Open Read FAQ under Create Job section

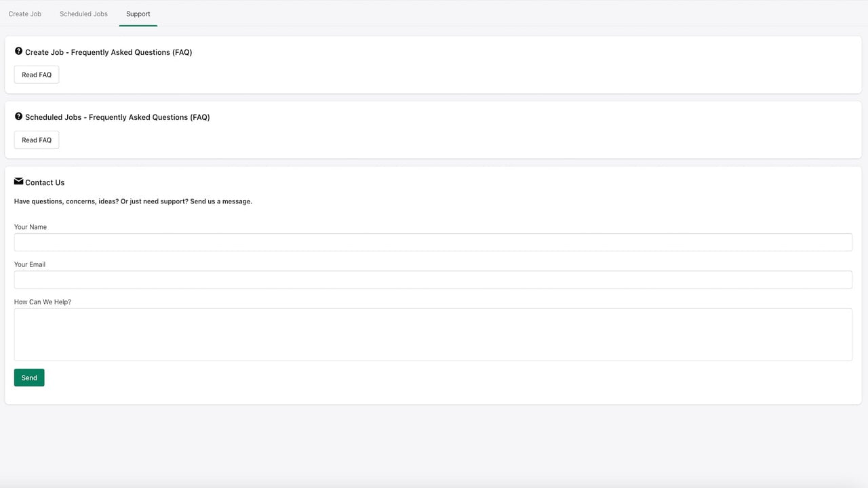point(37,75)
